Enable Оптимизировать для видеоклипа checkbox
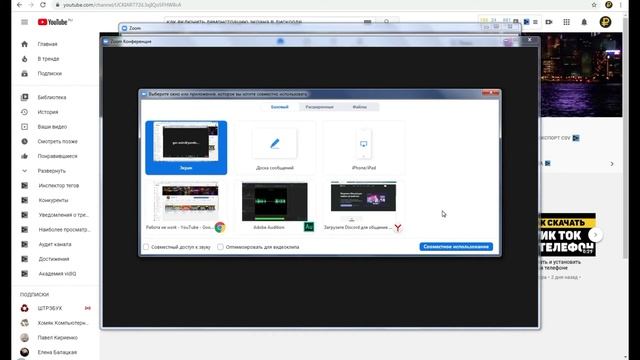The image size is (640, 360). coord(220,247)
